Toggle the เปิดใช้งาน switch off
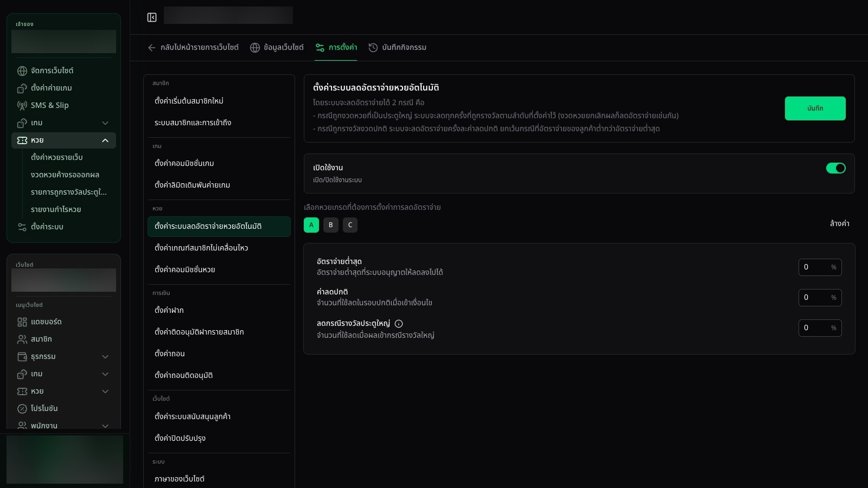868x488 pixels. (835, 168)
